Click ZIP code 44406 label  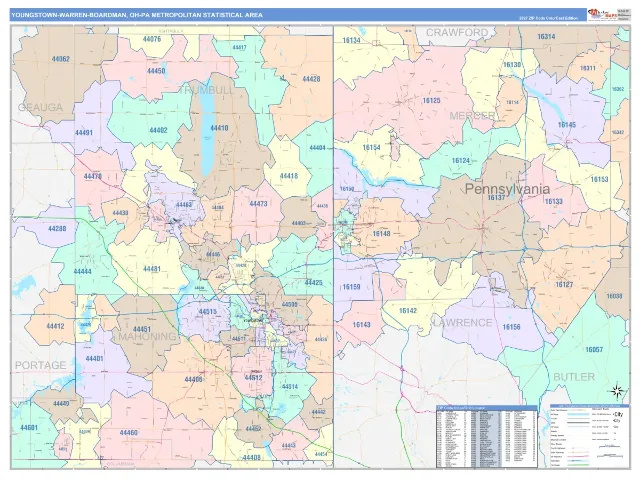click(x=193, y=380)
